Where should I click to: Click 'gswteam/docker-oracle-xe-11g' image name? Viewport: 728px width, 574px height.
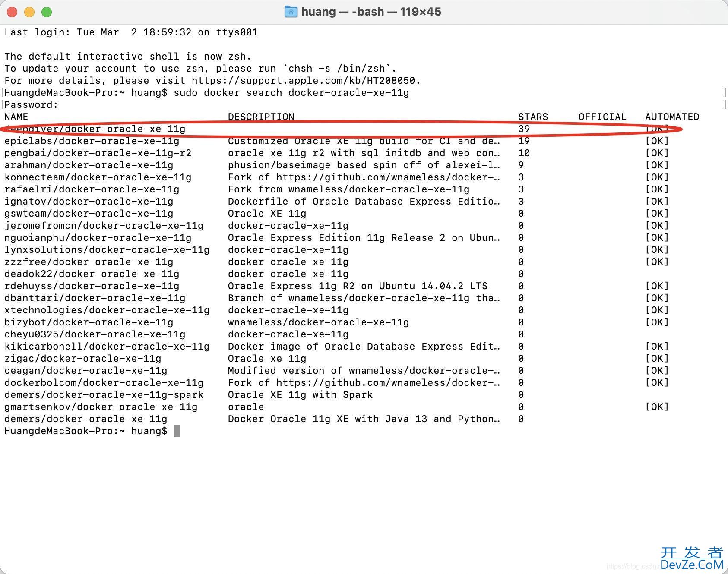click(89, 213)
